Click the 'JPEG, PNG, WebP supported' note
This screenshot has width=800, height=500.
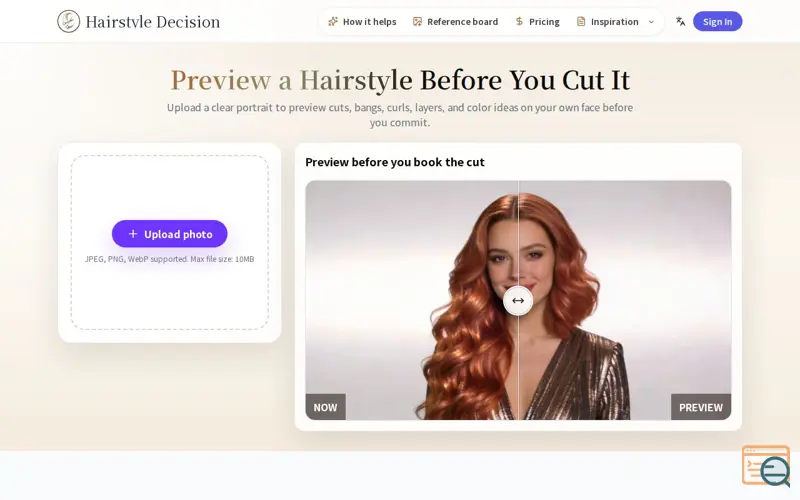click(169, 259)
